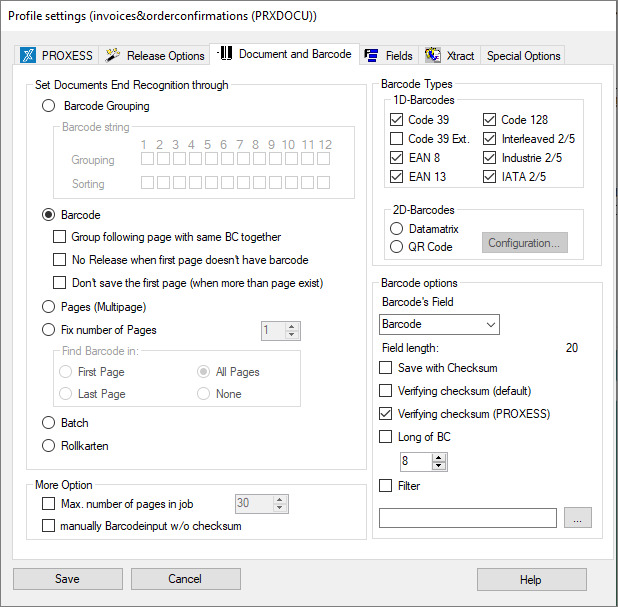
Task: Click the Field length value 20
Action: tap(572, 348)
